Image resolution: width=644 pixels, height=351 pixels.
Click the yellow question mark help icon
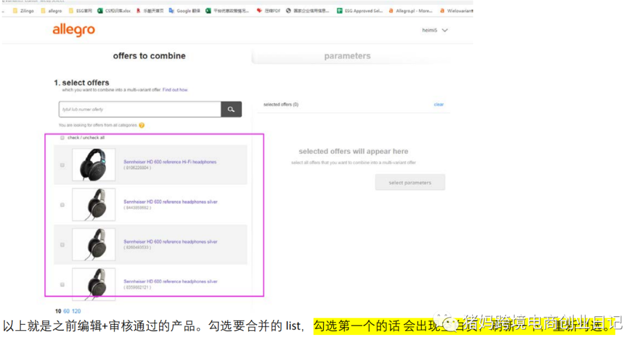pos(142,124)
